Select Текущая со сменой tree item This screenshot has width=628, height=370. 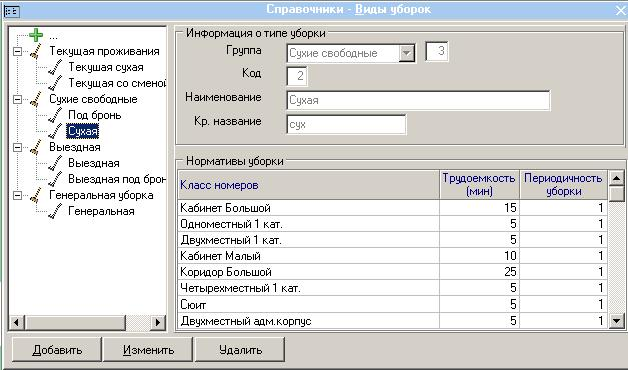[117, 83]
